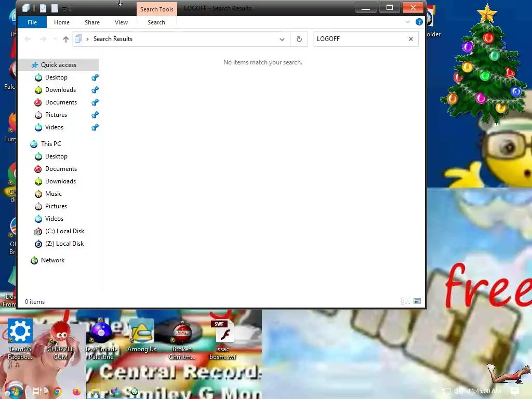Open Videos under This PC
This screenshot has width=532, height=399.
coord(54,219)
